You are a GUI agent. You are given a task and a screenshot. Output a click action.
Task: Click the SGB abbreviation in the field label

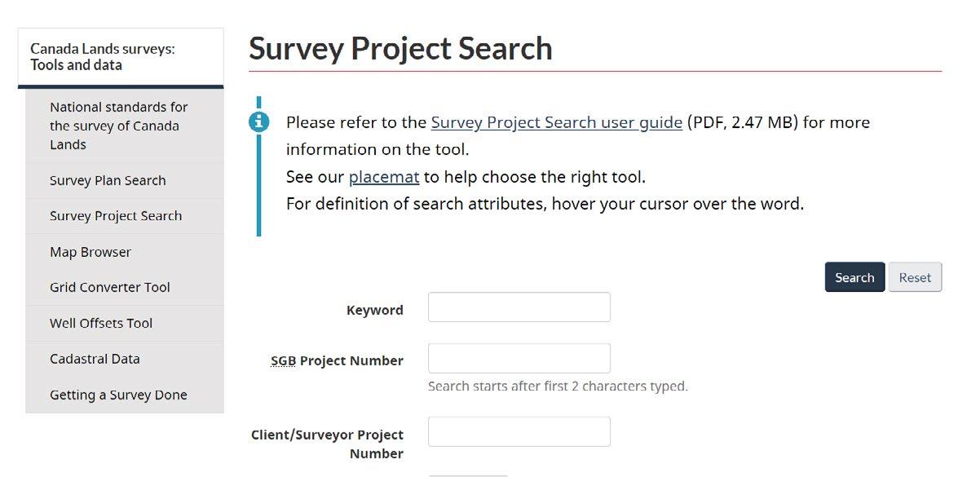tap(283, 360)
